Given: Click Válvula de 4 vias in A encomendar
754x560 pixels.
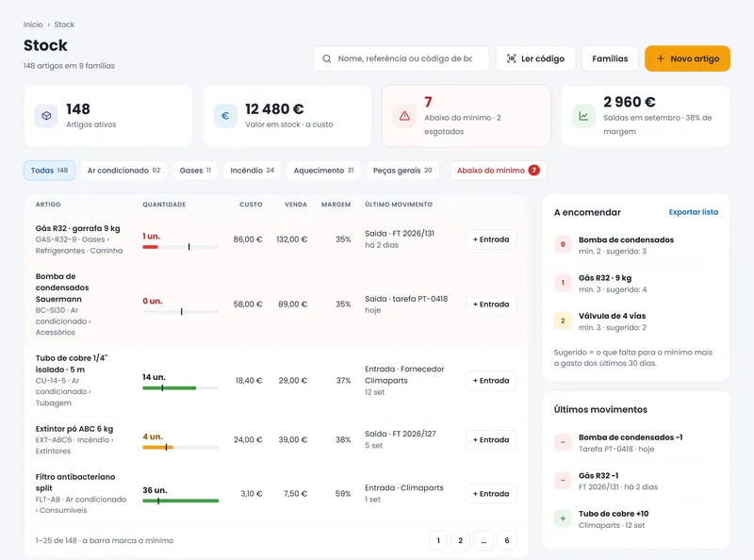Looking at the screenshot, I should [x=612, y=316].
